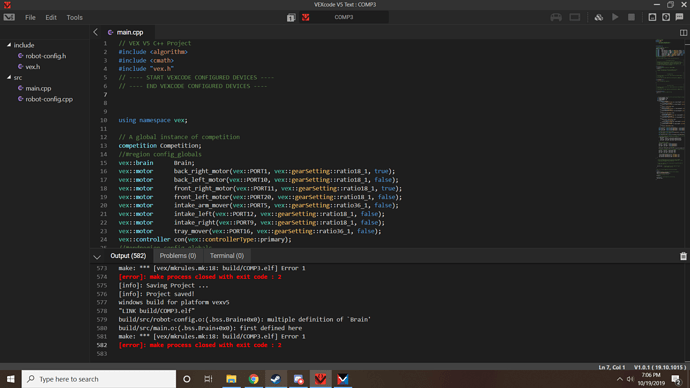Open the feedback chat icon
690x388 pixels.
tap(679, 17)
